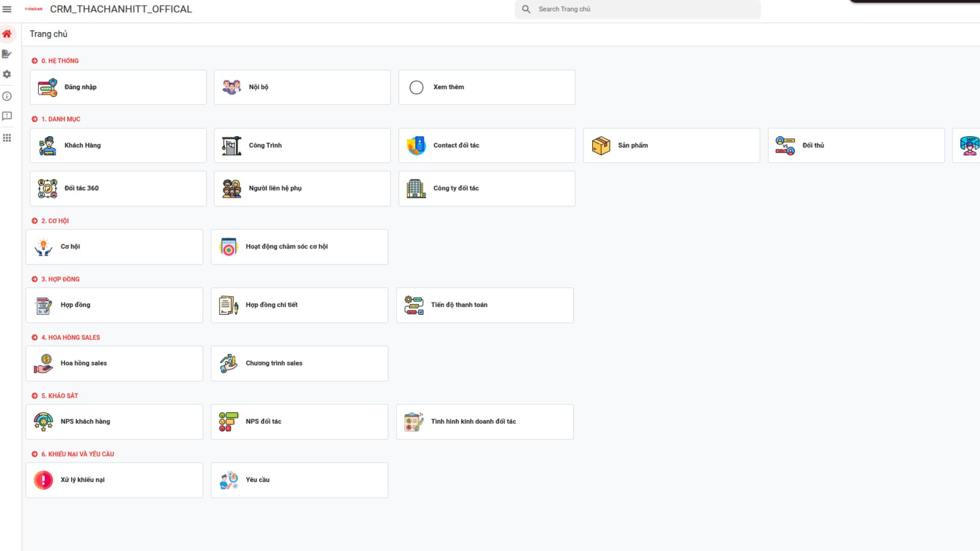Open the Hoa hồng sales view

114,364
